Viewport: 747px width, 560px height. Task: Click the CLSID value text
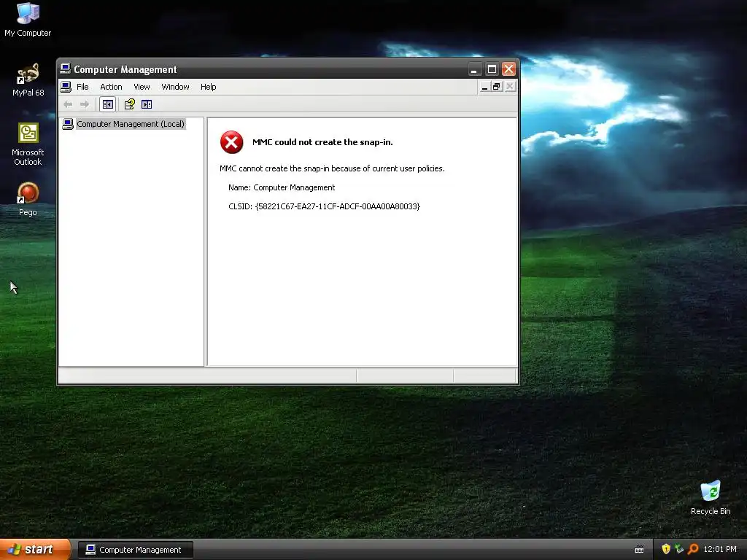337,206
